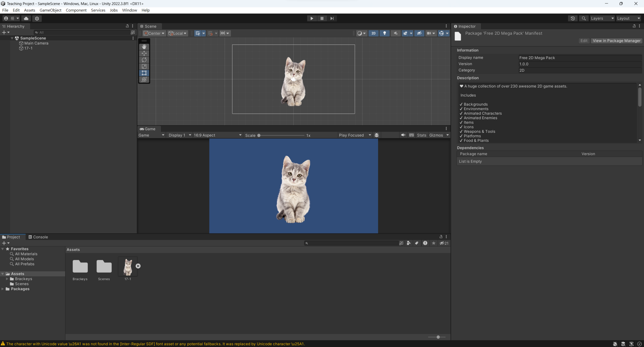Expand the Packages folder
This screenshot has width=644, height=347.
click(3, 289)
